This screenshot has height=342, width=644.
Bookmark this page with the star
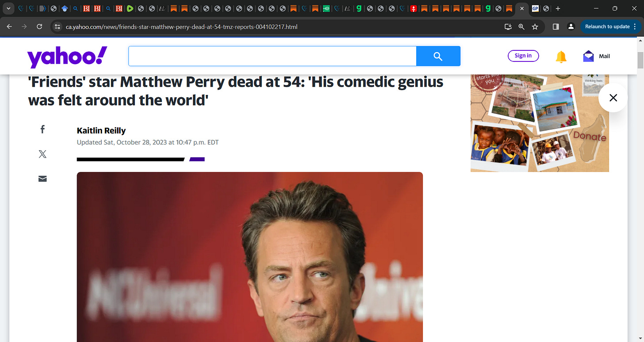pos(535,27)
